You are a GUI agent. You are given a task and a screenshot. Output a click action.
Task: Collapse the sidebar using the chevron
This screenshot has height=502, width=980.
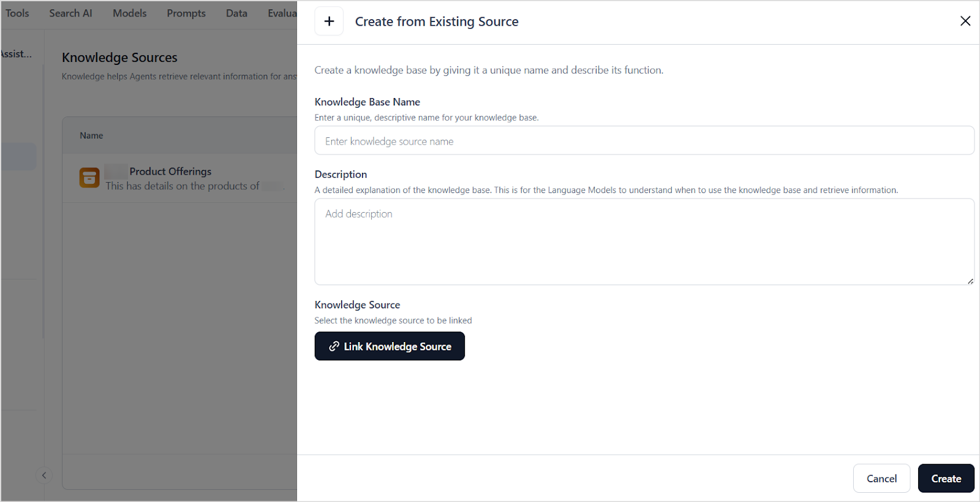(43, 475)
